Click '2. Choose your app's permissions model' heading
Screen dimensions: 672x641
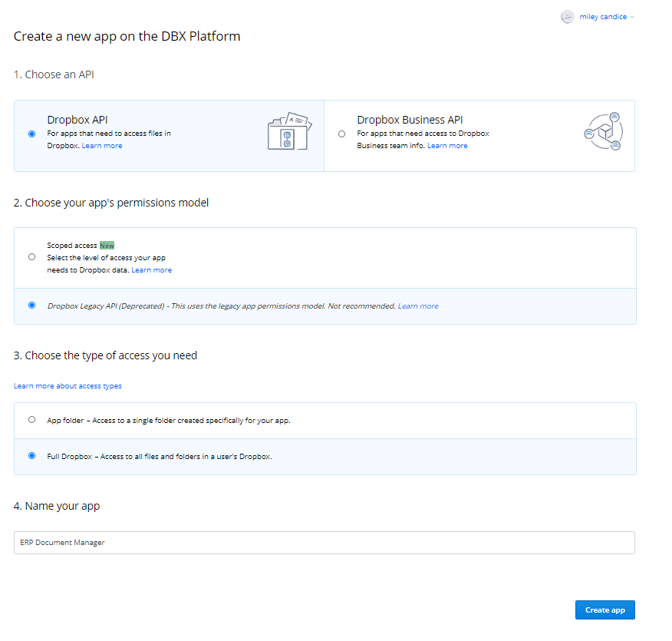pyautogui.click(x=111, y=203)
